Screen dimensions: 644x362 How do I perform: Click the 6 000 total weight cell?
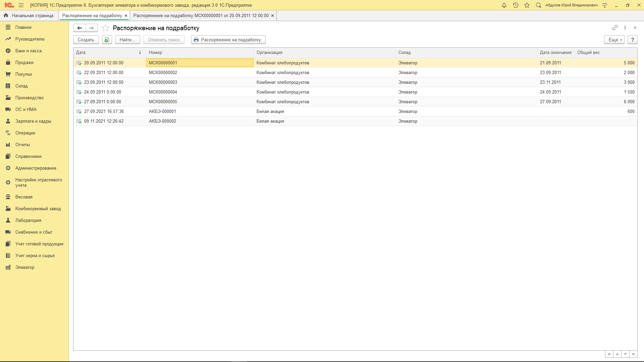pos(606,102)
